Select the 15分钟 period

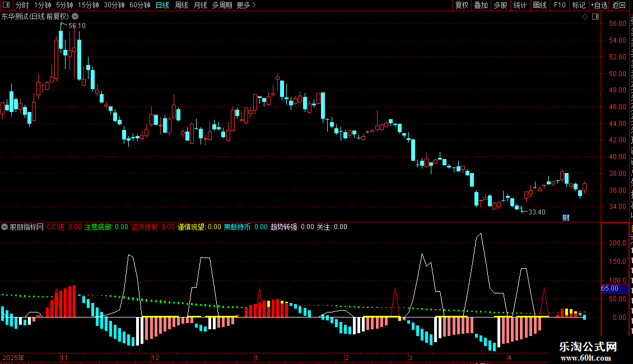(x=89, y=5)
